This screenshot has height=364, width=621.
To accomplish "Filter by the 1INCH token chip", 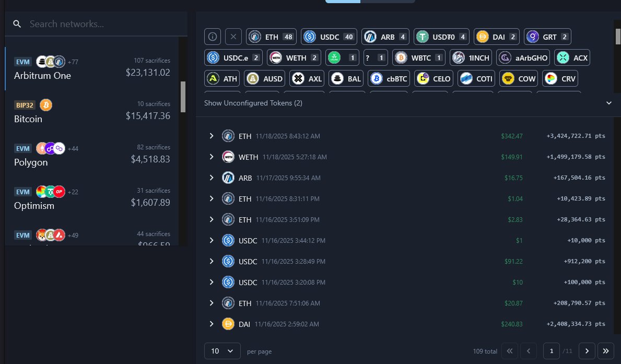I will point(471,58).
